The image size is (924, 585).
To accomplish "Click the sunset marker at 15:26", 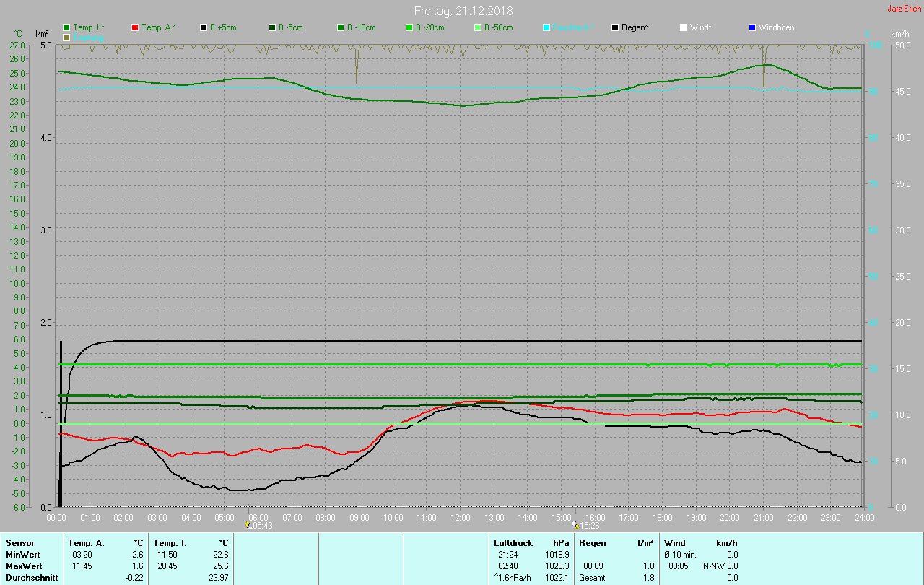I will 575,525.
